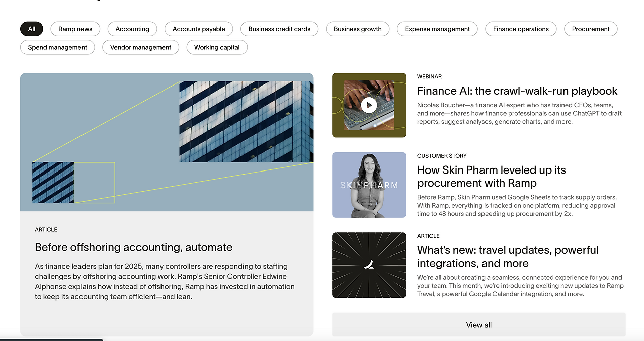Click ARTICLE label above offshoring headline

coord(46,229)
